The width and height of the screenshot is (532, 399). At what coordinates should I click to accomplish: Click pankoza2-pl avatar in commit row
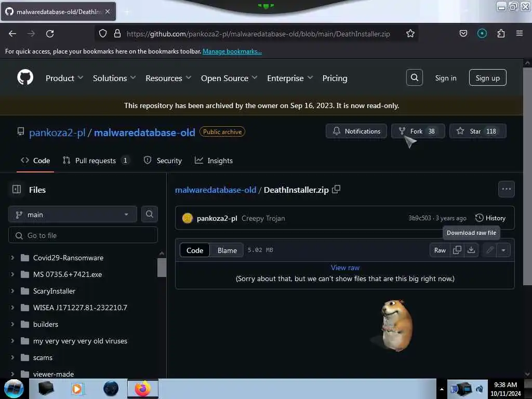pos(187,218)
